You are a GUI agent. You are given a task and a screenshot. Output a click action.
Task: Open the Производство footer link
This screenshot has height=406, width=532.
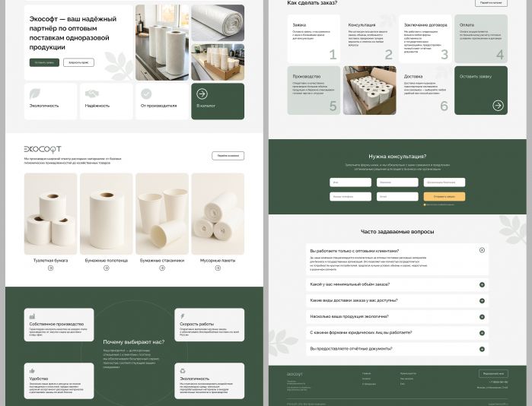click(x=408, y=373)
